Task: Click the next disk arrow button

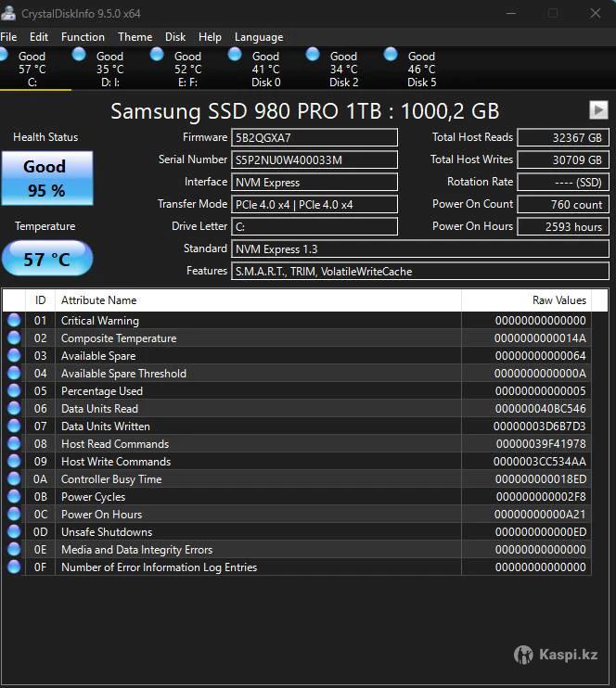Action: [597, 110]
